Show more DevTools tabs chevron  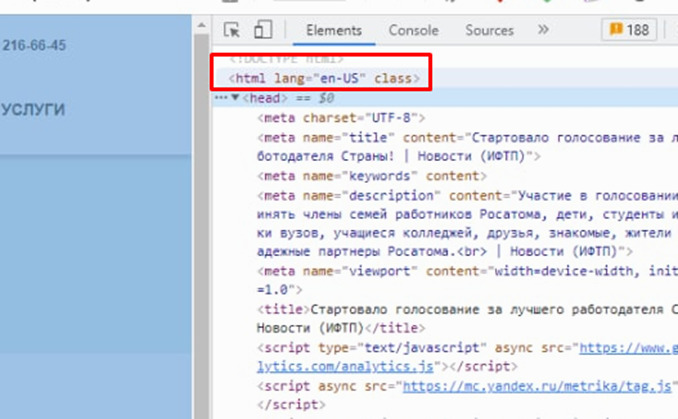pyautogui.click(x=543, y=29)
